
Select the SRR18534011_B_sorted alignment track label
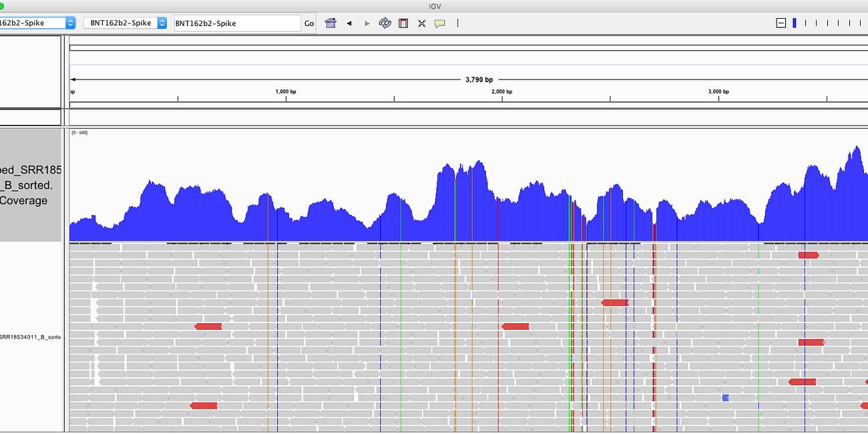(x=31, y=337)
